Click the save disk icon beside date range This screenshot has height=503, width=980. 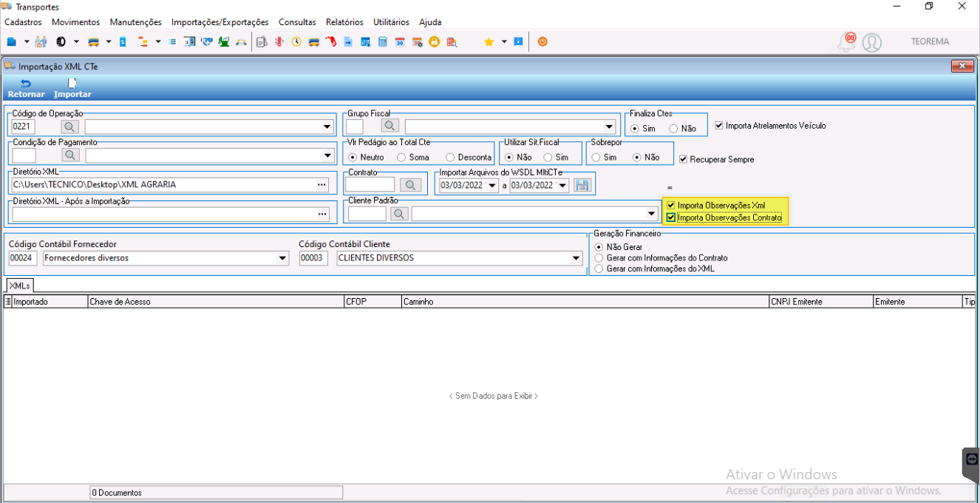(x=582, y=186)
